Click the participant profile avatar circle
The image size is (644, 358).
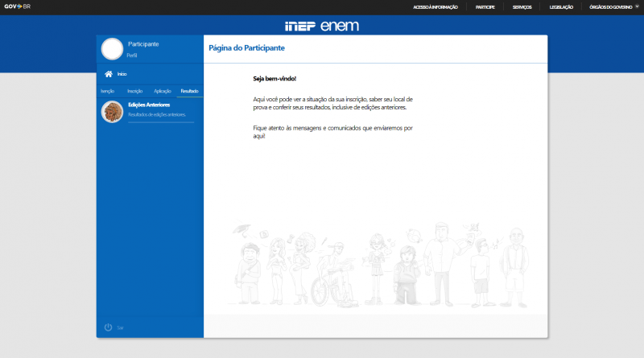112,49
